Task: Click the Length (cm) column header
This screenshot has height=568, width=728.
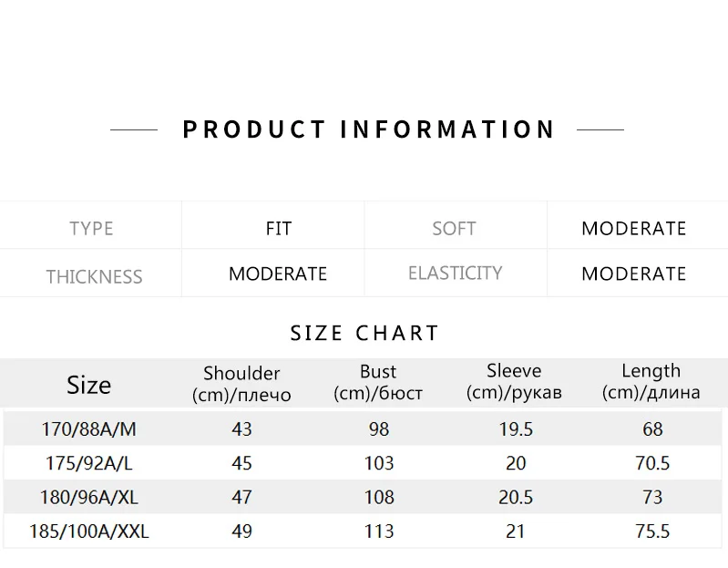Action: click(x=651, y=381)
